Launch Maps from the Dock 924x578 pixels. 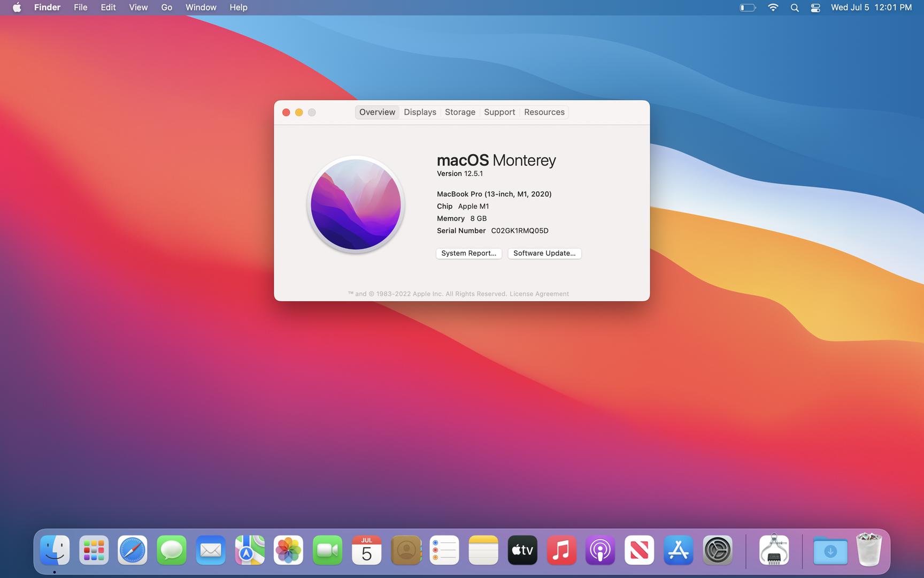[x=250, y=550]
